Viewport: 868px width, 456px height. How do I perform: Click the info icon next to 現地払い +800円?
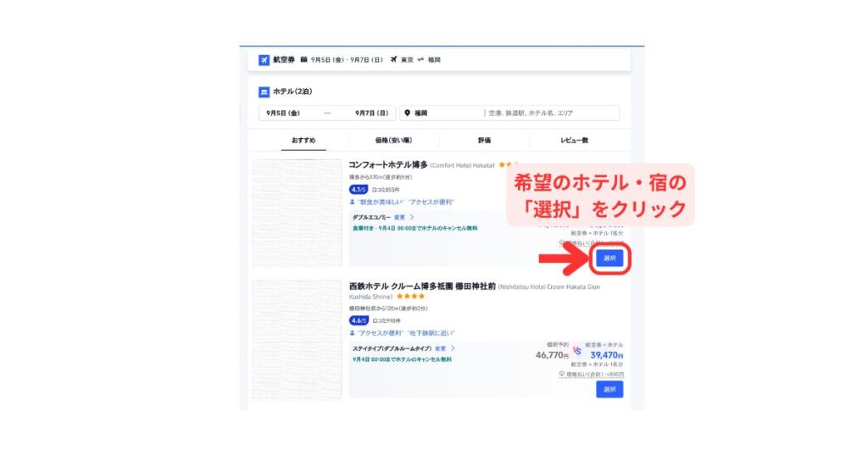[x=562, y=374]
